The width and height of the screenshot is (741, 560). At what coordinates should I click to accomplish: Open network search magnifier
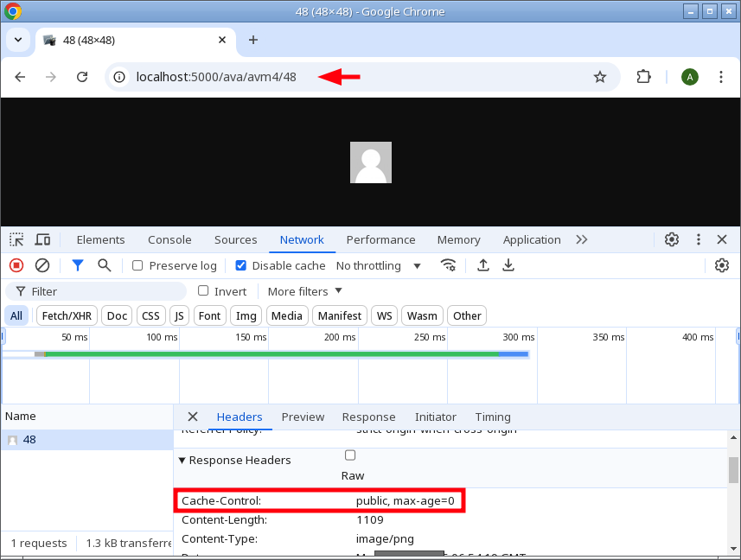click(105, 266)
